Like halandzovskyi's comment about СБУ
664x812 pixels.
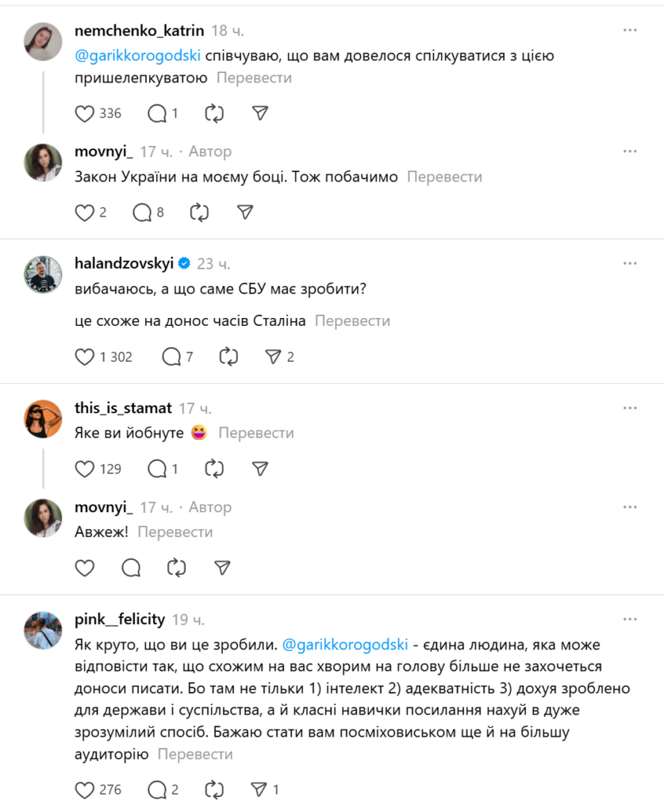pyautogui.click(x=85, y=357)
